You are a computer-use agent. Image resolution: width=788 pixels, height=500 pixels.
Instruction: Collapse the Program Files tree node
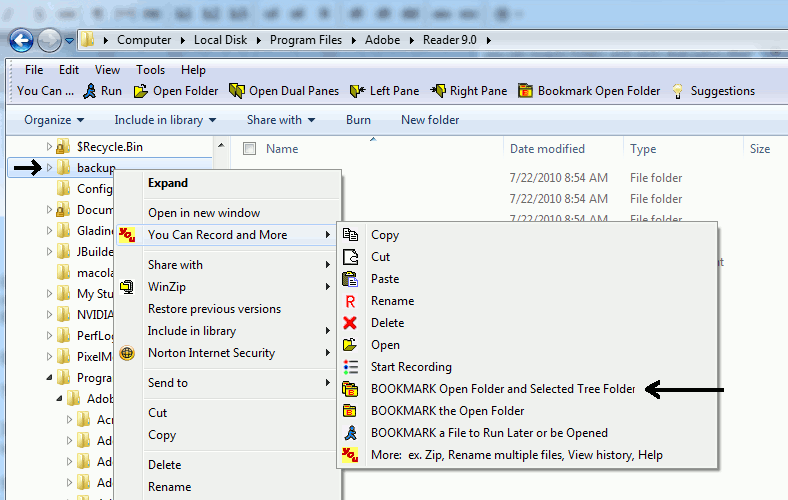click(x=49, y=377)
